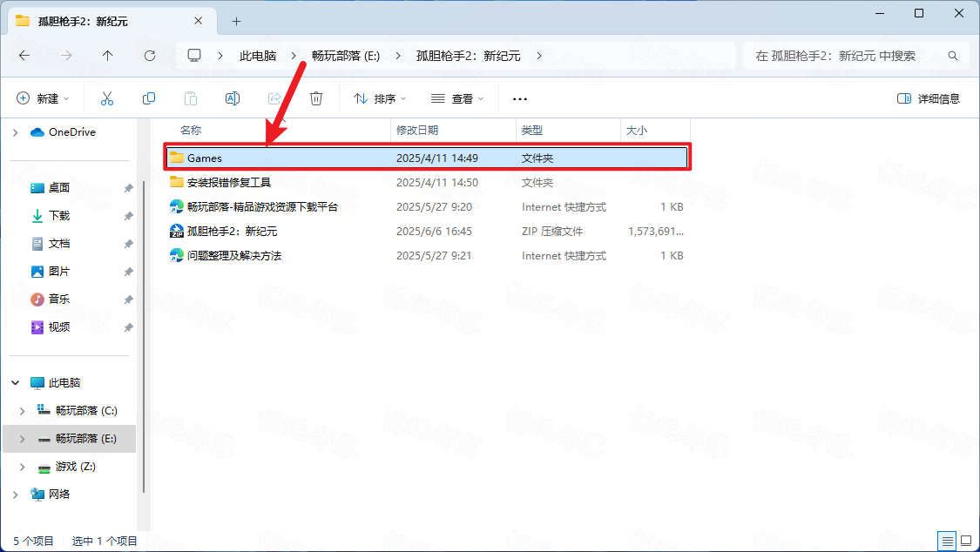Click the search magnifier icon
980x552 pixels.
tap(952, 56)
